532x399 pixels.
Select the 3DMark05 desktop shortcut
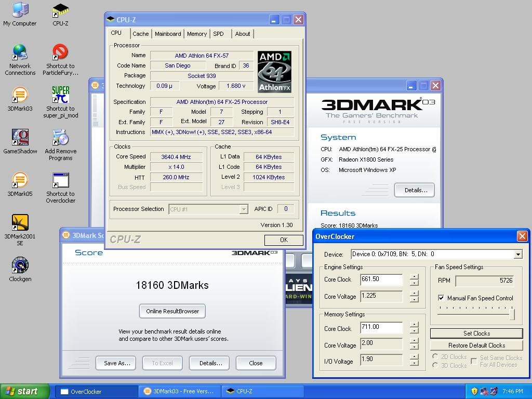[x=20, y=184]
